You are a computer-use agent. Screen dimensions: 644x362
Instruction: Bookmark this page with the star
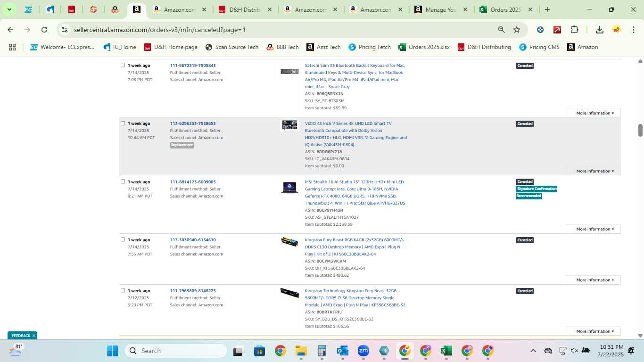tap(517, 30)
